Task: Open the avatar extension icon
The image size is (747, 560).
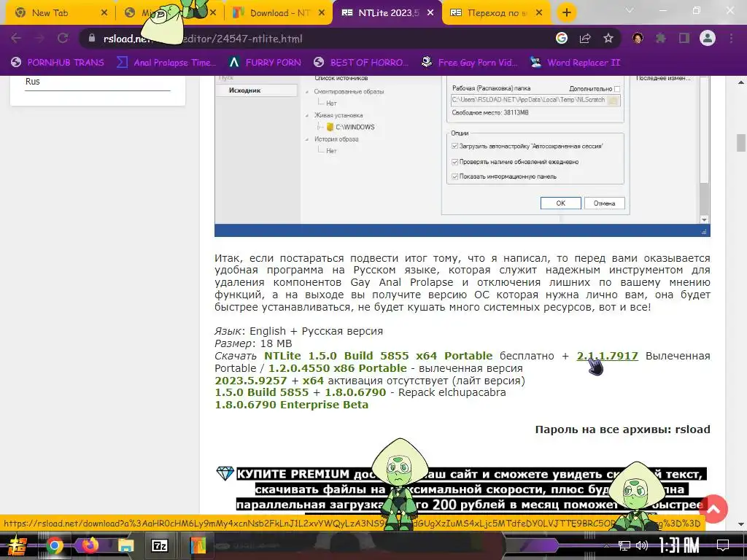Action: (638, 38)
